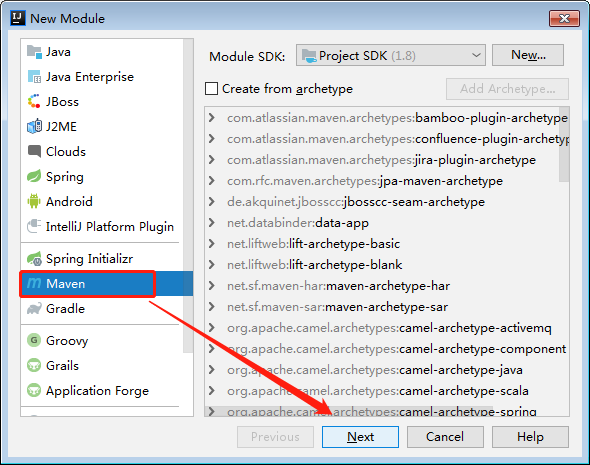Select the Java Enterprise icon
This screenshot has width=590, height=465.
[x=34, y=76]
